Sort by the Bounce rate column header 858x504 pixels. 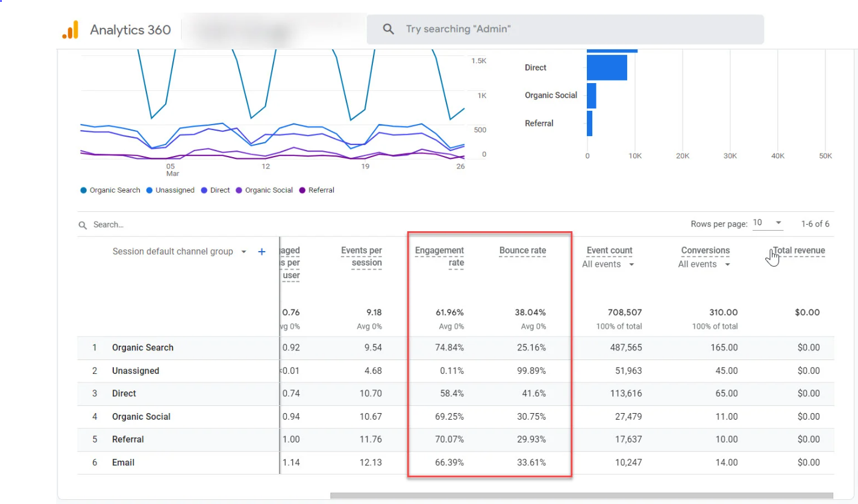522,250
